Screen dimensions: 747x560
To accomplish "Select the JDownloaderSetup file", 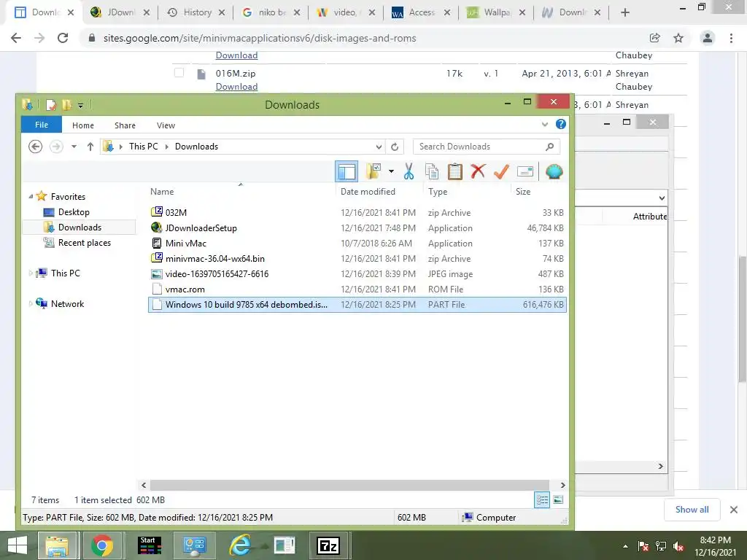I will click(357, 228).
